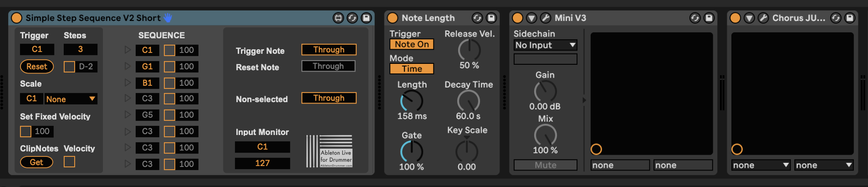Image resolution: width=868 pixels, height=187 pixels.
Task: Click the first sequence step C1 field
Action: pyautogui.click(x=147, y=50)
